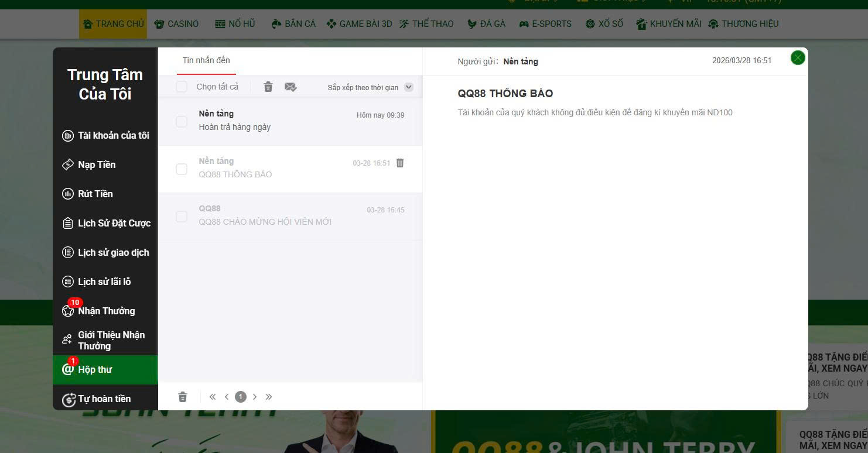Open Rút Tiền from the sidebar

(105, 194)
